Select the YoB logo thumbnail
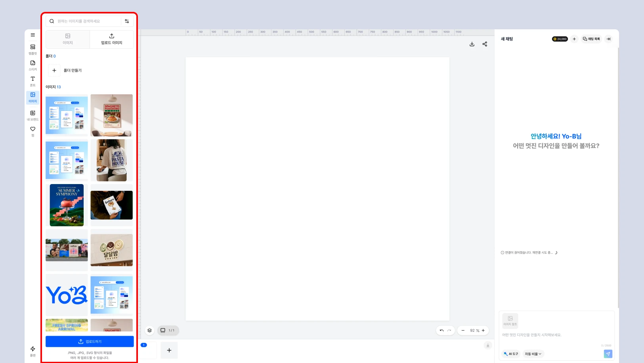 tap(67, 295)
